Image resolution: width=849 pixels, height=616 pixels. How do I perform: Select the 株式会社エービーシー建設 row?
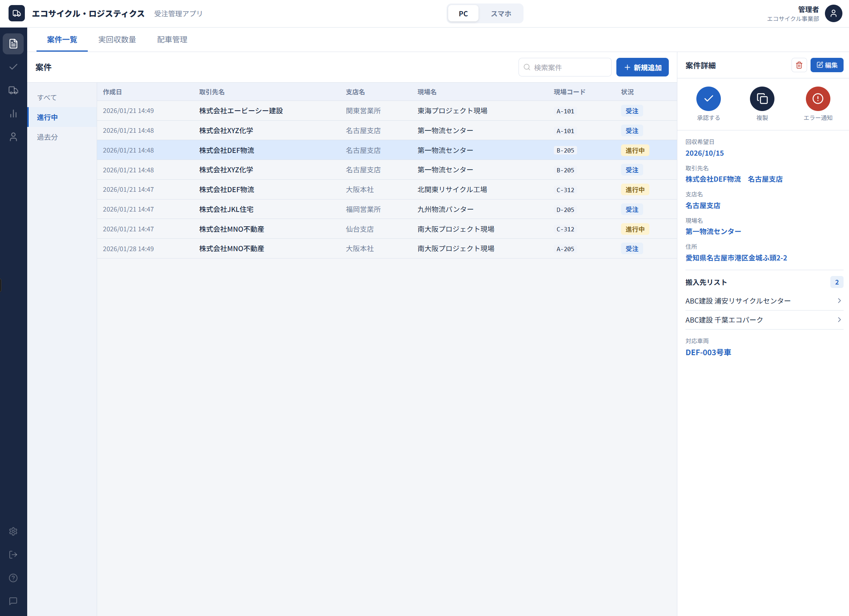[387, 111]
